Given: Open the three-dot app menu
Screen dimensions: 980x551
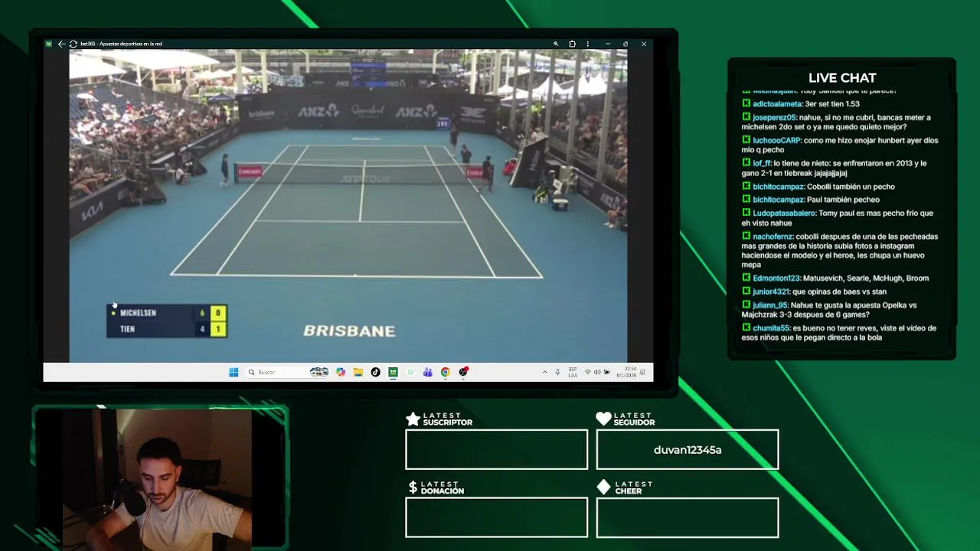Looking at the screenshot, I should click(x=587, y=44).
